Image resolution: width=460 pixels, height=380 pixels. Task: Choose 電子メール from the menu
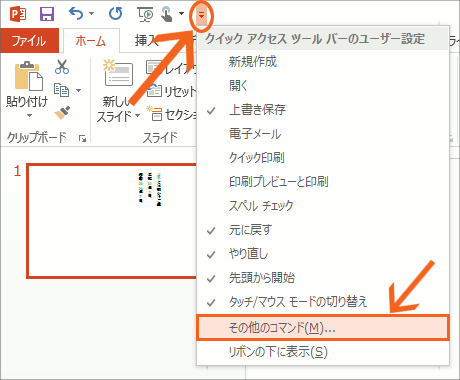tap(323, 134)
